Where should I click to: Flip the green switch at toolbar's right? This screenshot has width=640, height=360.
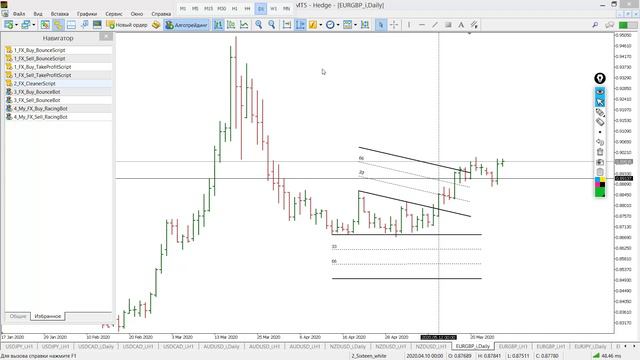point(628,25)
